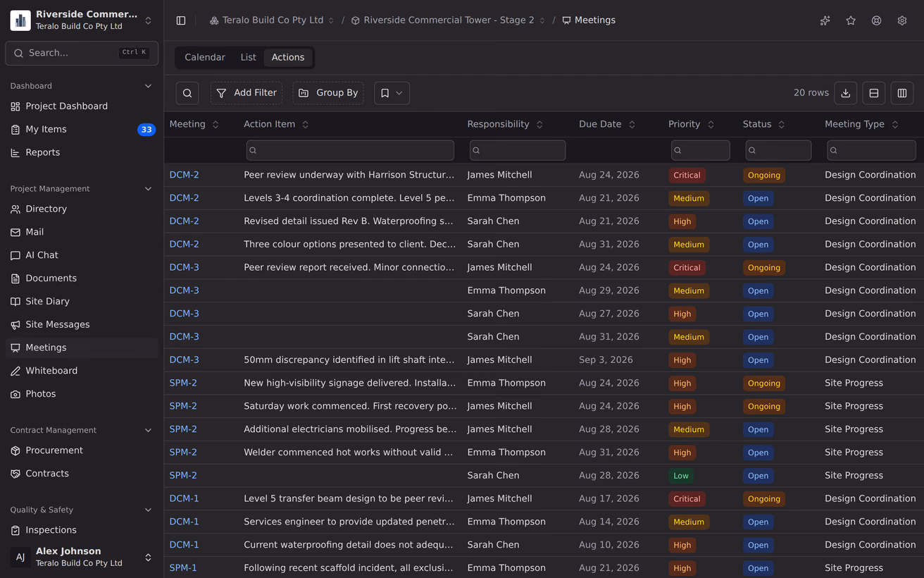Open Whiteboard from sidebar

click(x=82, y=371)
